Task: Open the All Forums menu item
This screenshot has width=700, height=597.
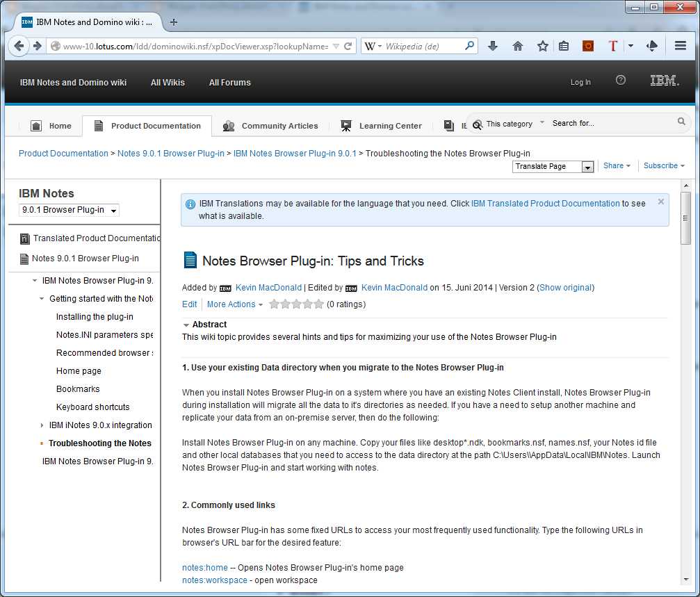Action: [229, 82]
